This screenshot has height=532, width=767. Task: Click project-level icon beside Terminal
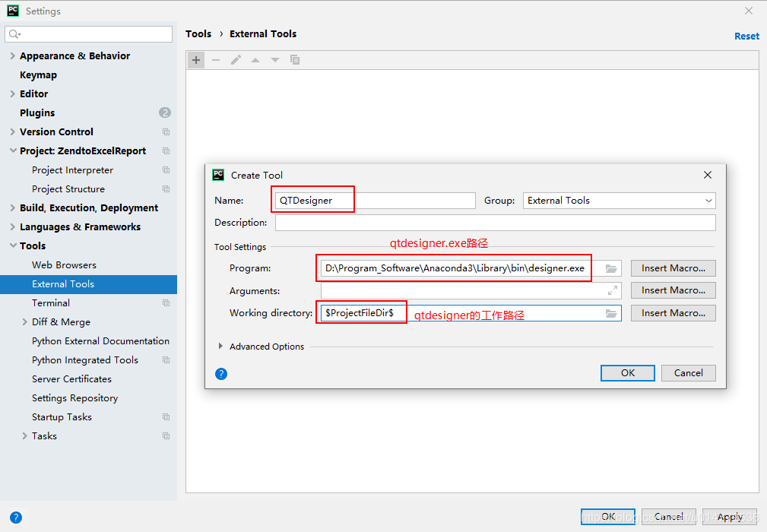[x=166, y=303]
